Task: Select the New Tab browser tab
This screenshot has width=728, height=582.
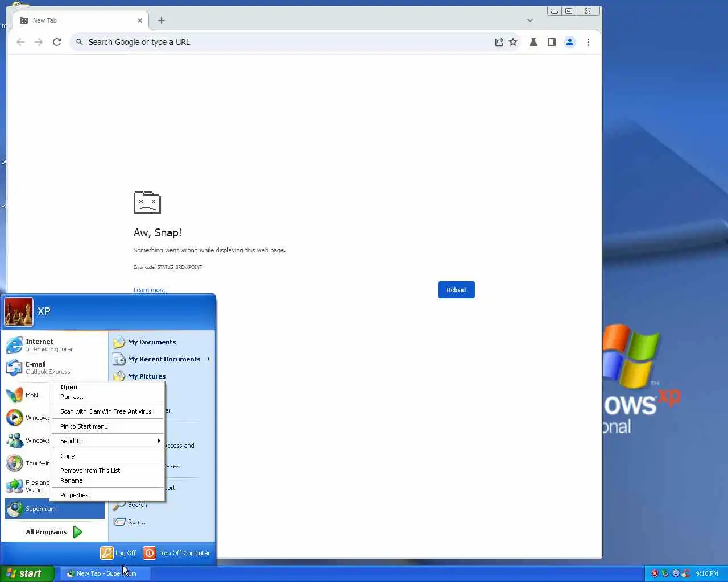Action: pos(80,20)
